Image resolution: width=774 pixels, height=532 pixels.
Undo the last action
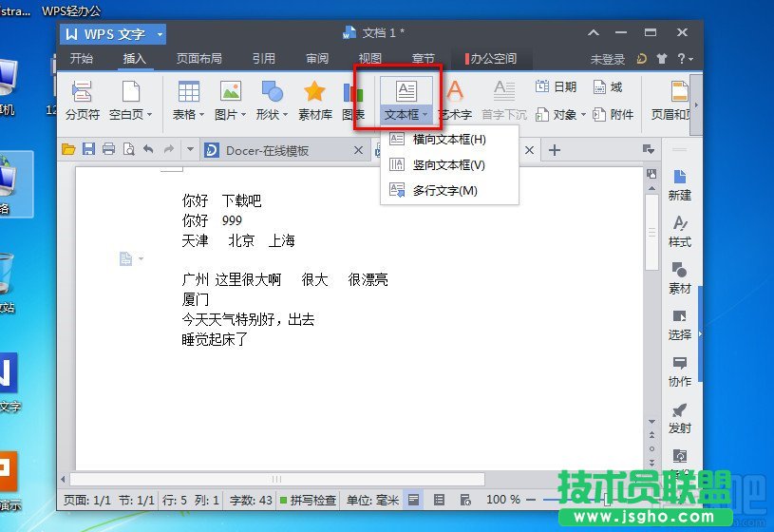(148, 149)
